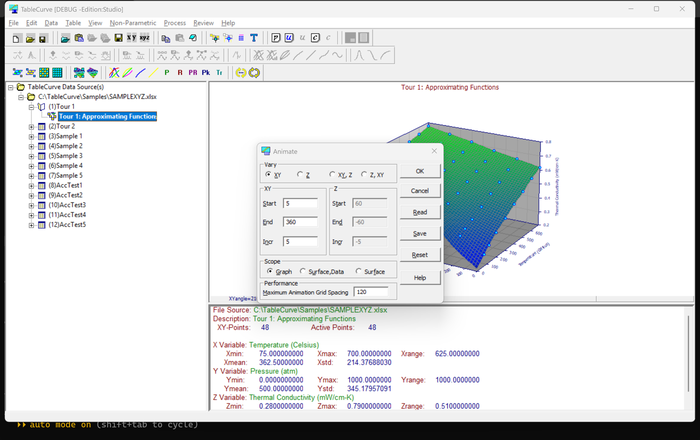Click the boxed P toolbar icon
Screen dimensions: 700x440
pos(276,38)
